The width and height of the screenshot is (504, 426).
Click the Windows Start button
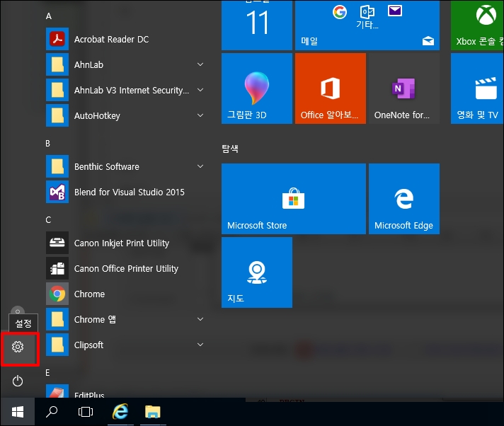[18, 412]
